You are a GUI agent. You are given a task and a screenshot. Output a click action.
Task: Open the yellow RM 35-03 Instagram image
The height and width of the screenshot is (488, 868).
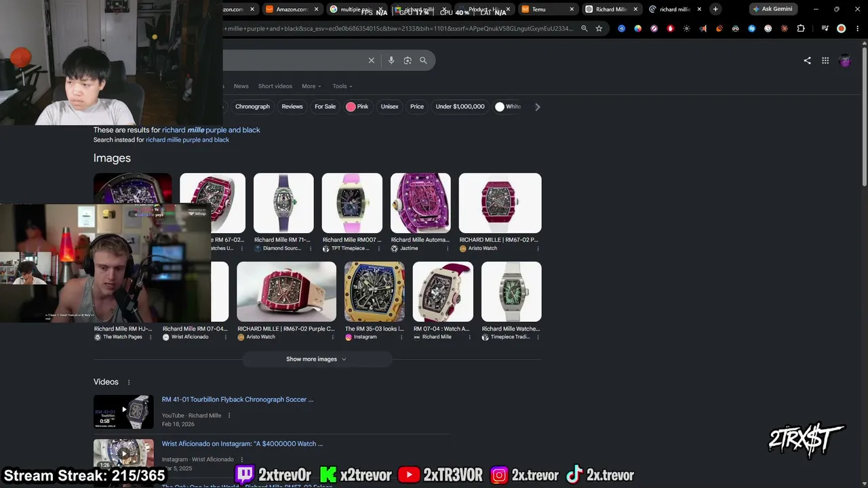tap(374, 291)
